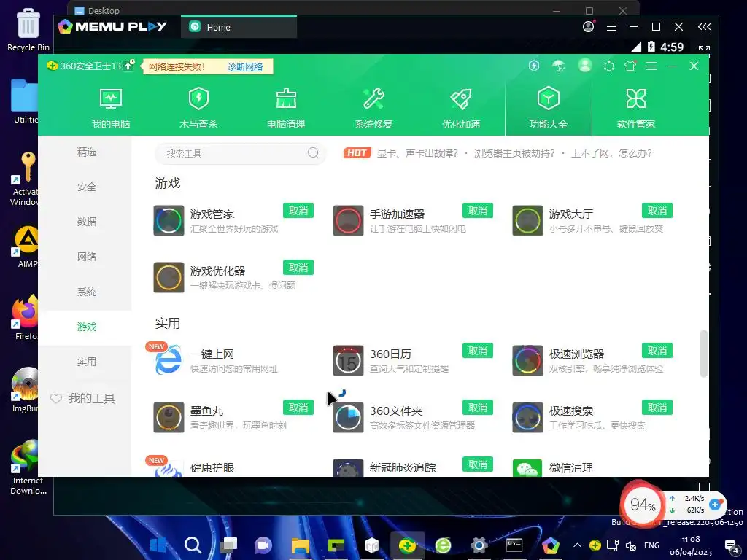Open 软件管家 software manager

click(x=636, y=109)
